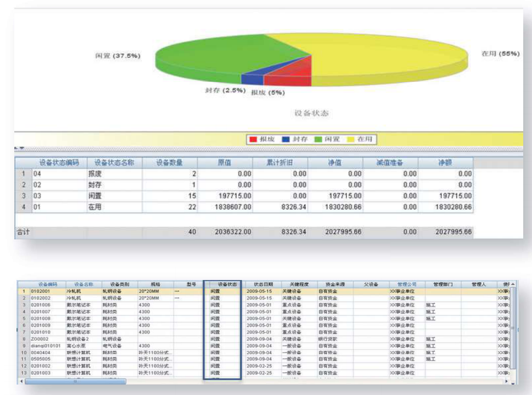Click 管理公司 column header
This screenshot has height=395, width=532.
pos(406,284)
